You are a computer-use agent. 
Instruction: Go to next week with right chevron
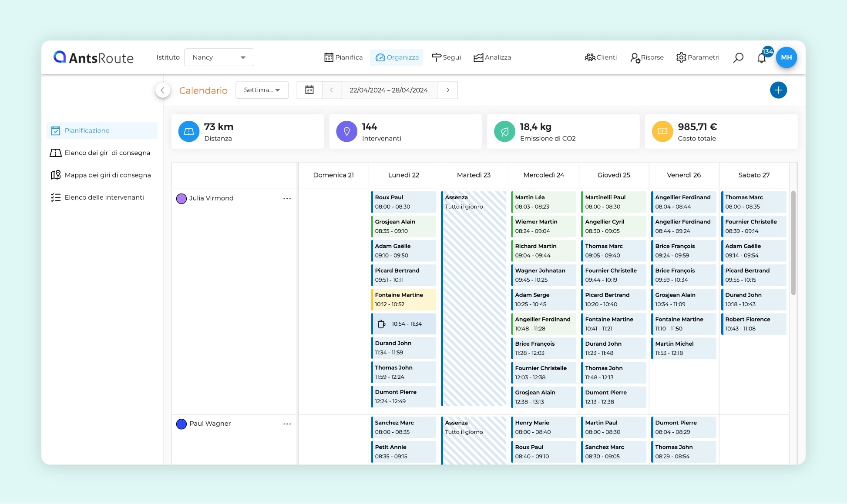click(447, 90)
